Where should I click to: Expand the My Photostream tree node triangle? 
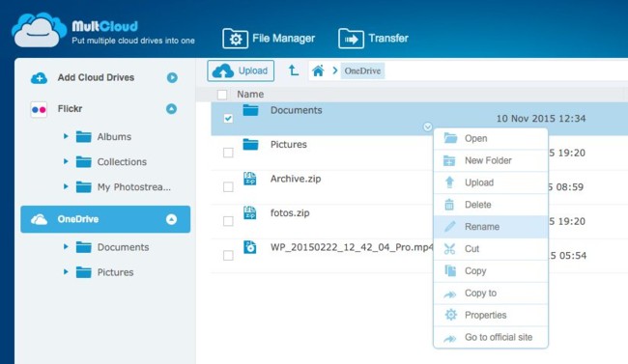click(x=66, y=186)
